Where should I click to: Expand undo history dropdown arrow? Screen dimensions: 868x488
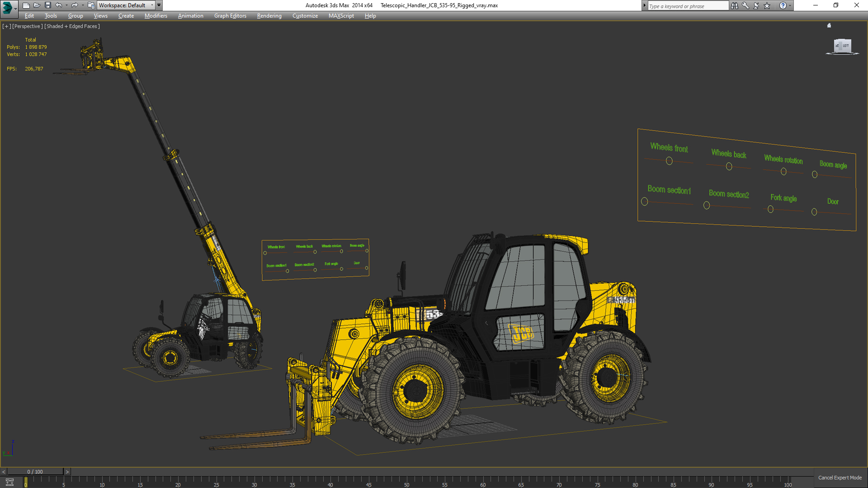pyautogui.click(x=66, y=5)
